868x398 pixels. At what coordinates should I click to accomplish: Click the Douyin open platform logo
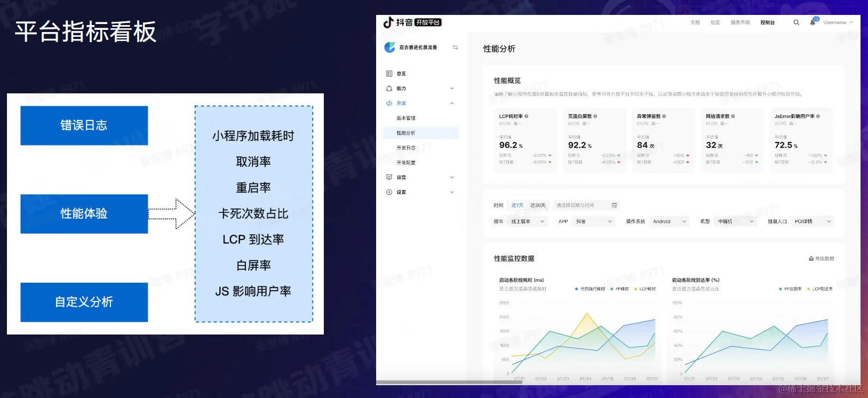tap(412, 22)
